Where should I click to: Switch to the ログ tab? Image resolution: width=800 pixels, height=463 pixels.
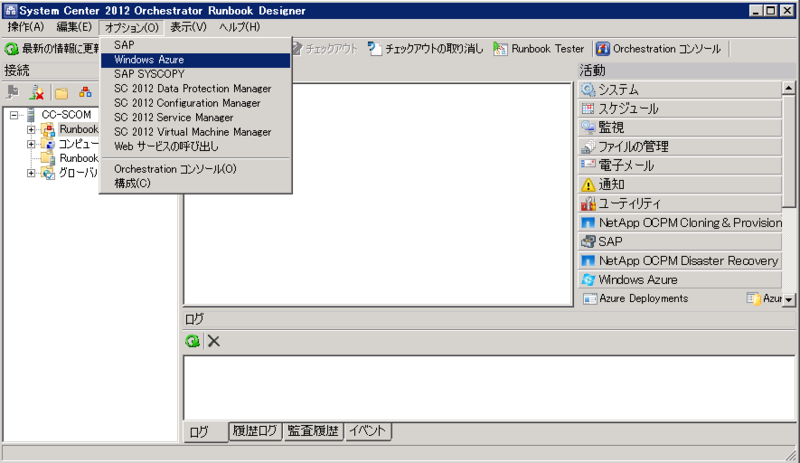tap(205, 432)
